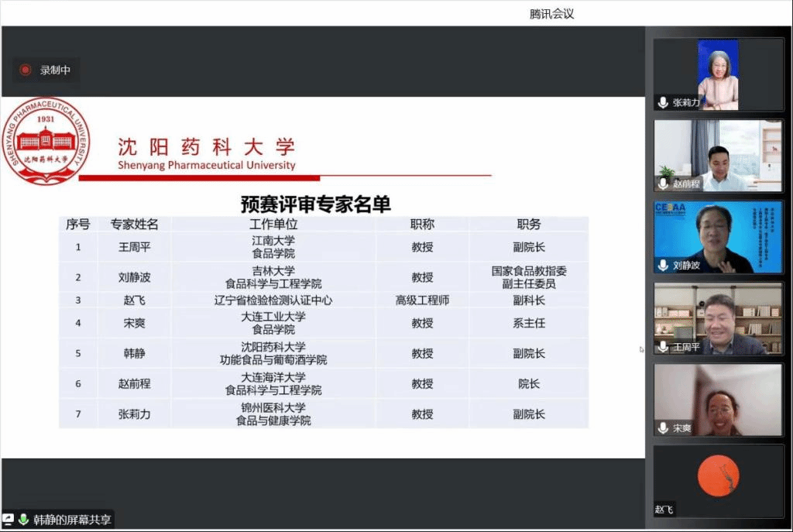Select 刘静波's video thumbnail
The image size is (793, 532).
click(x=718, y=237)
